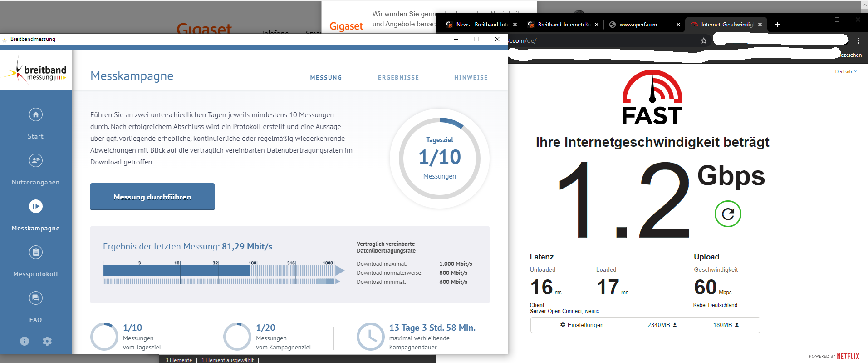Click the '13 Tage 3 Std. 58 Min.' text
The image size is (868, 363).
432,328
